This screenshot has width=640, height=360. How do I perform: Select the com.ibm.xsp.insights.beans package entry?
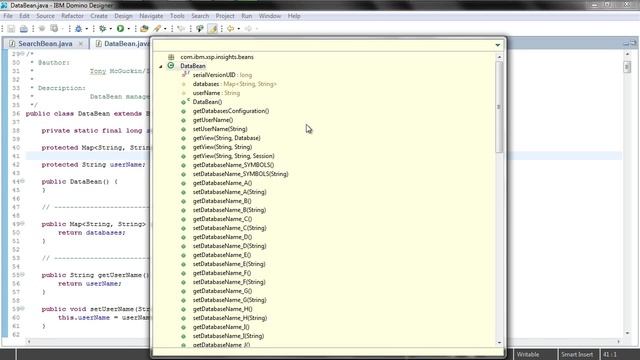tap(217, 57)
